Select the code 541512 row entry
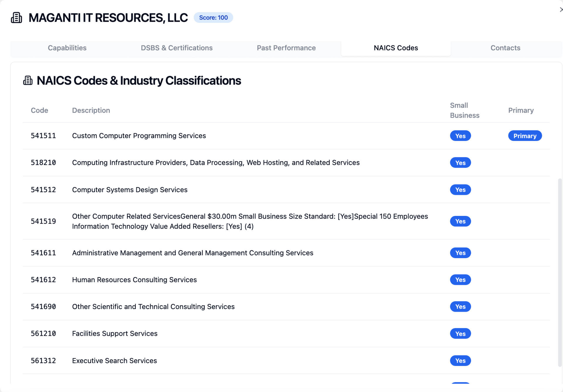Image resolution: width=563 pixels, height=392 pixels. click(43, 190)
